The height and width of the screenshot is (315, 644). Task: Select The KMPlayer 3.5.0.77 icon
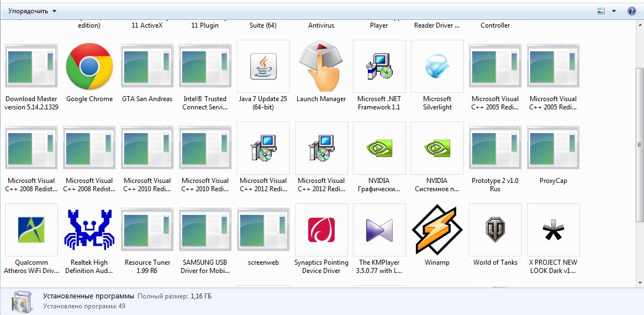pos(379,229)
